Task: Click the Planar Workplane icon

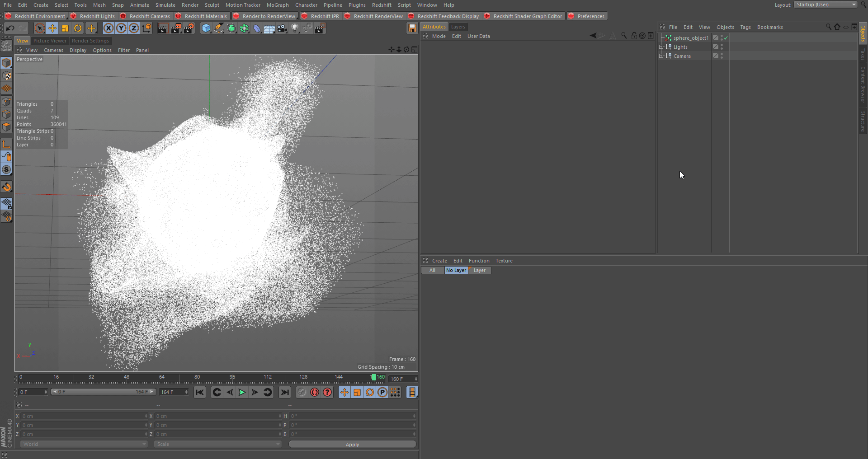Action: 6,217
